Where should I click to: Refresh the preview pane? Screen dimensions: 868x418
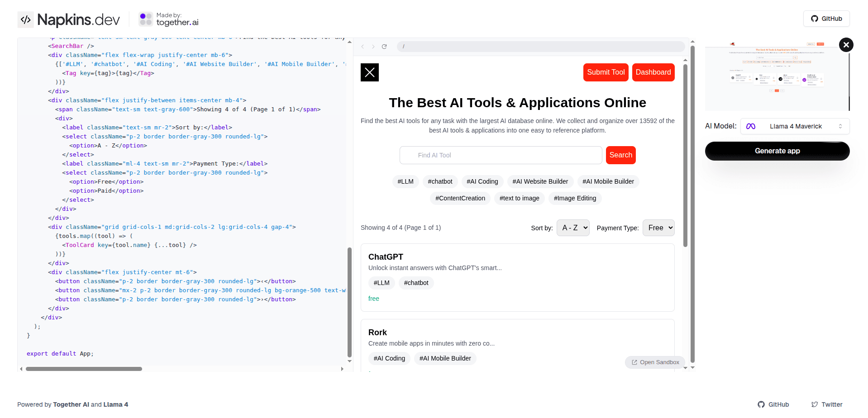(x=384, y=47)
